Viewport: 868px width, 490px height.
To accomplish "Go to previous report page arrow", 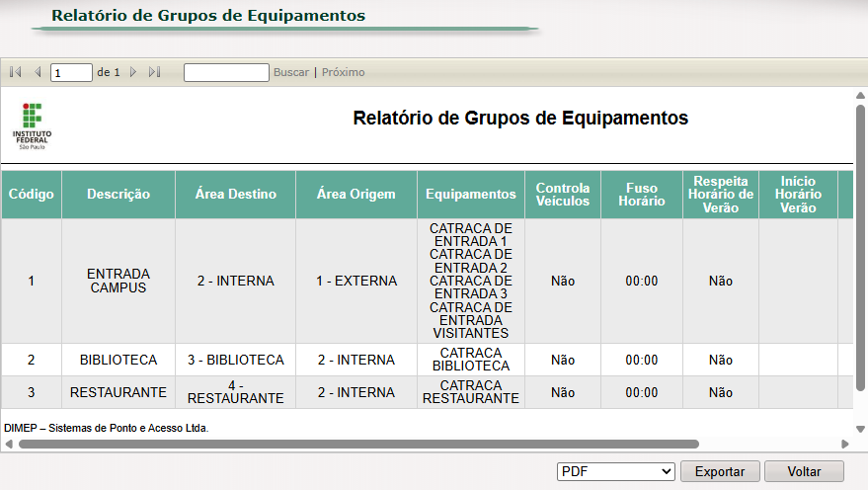I will (38, 72).
